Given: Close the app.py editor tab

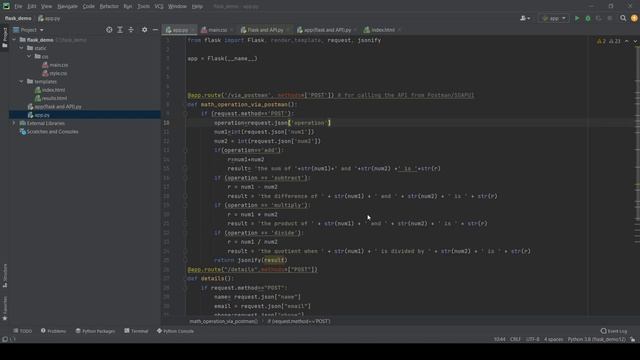Looking at the screenshot, I should 193,30.
